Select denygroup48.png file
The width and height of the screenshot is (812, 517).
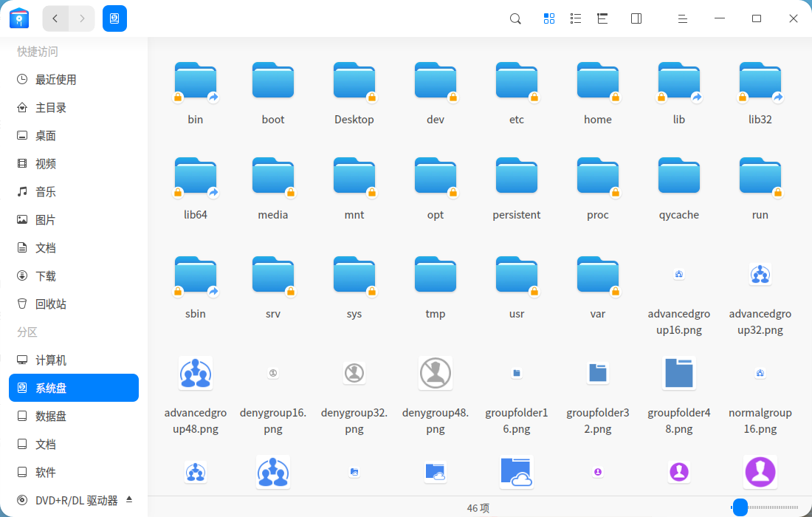tap(436, 373)
